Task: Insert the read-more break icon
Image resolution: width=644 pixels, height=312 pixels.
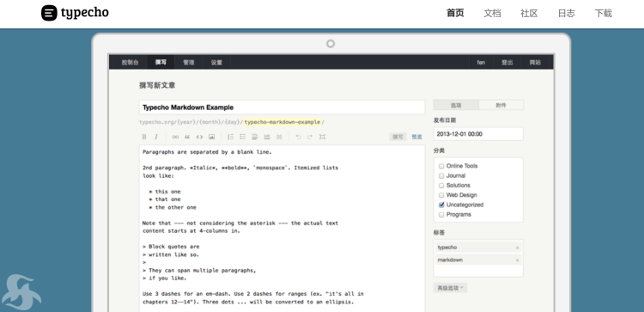Action: [279, 137]
